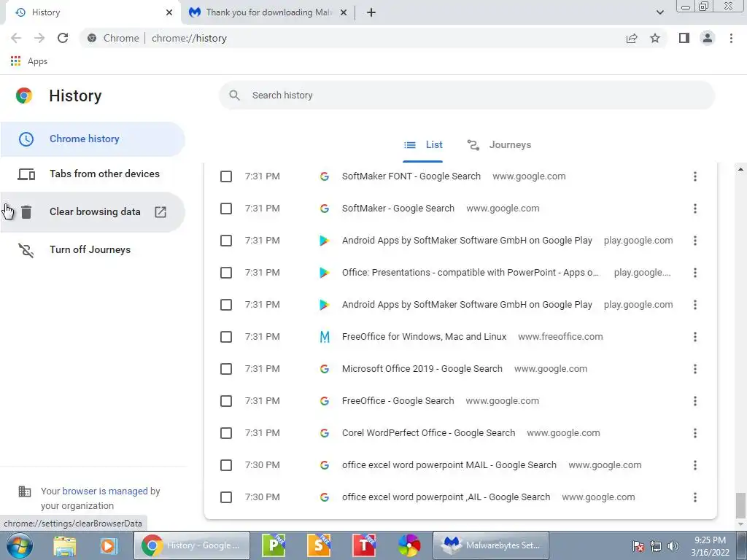The height and width of the screenshot is (560, 747).
Task: Switch to the List tab
Action: click(x=423, y=145)
